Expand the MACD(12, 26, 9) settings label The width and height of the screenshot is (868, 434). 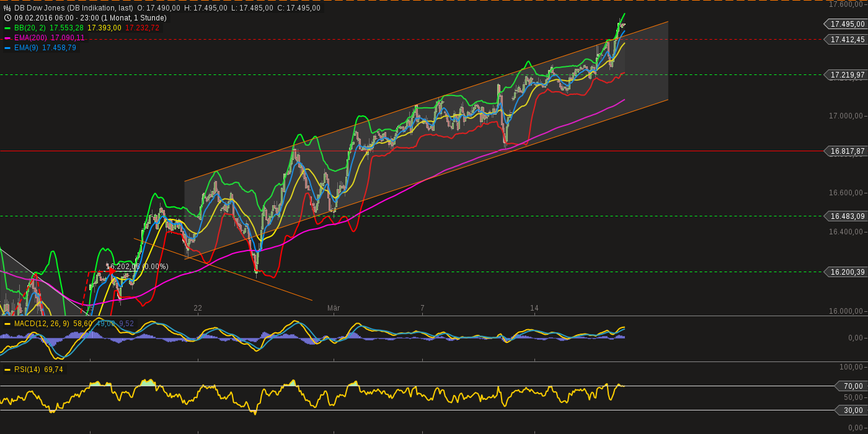(x=42, y=323)
